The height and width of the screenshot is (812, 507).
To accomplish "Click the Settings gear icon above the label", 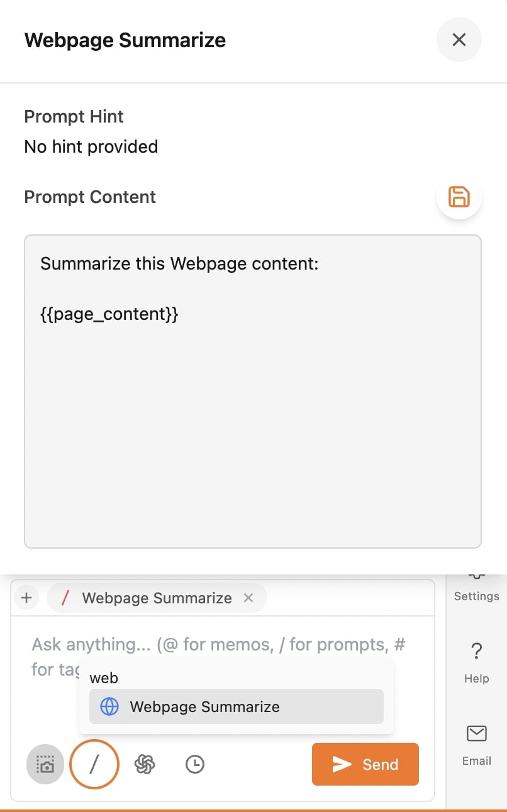I will point(476,577).
